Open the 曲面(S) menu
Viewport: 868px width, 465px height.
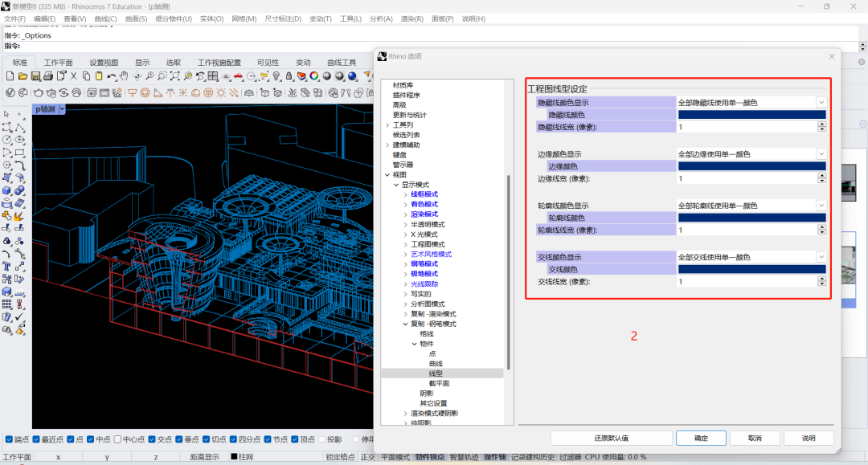pos(136,18)
